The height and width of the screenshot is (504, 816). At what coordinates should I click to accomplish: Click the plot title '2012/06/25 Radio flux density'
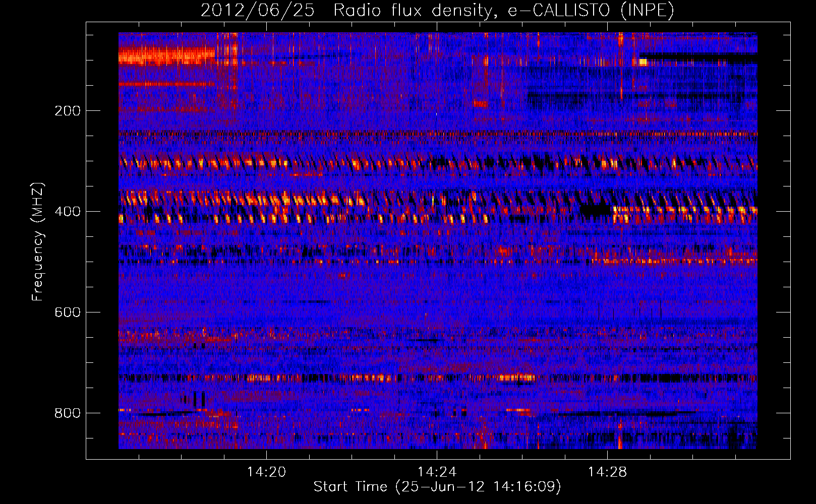coord(437,11)
